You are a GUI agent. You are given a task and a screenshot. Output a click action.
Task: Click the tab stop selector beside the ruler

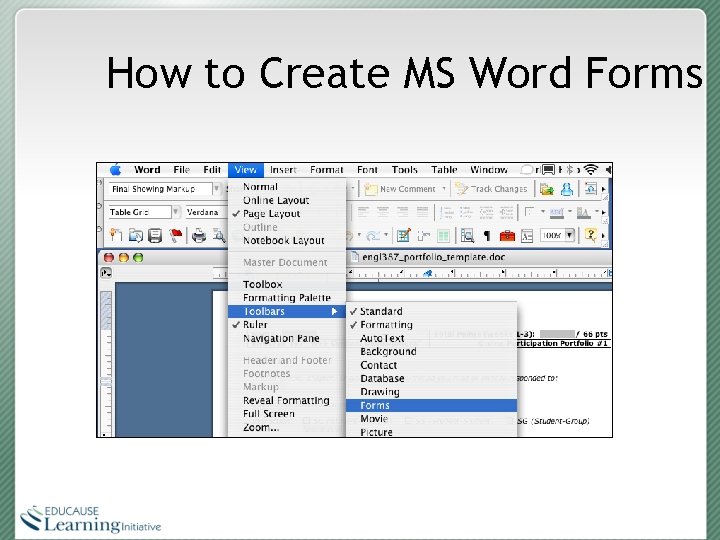106,273
